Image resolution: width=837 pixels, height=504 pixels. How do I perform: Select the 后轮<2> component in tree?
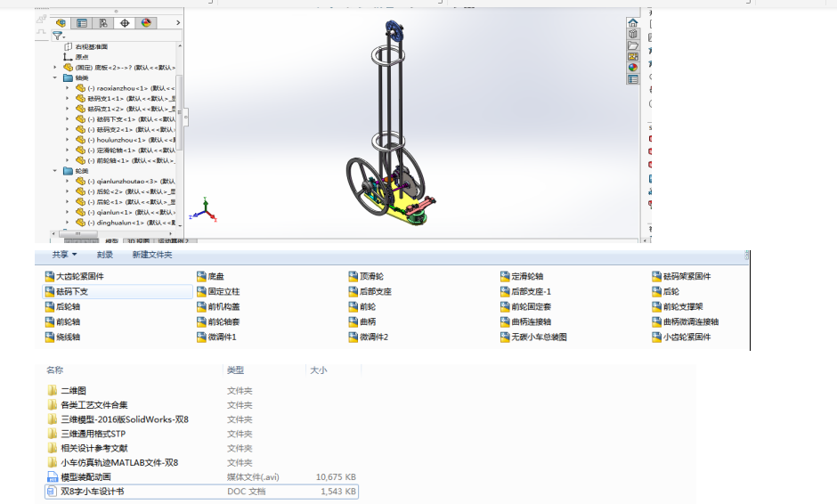126,191
